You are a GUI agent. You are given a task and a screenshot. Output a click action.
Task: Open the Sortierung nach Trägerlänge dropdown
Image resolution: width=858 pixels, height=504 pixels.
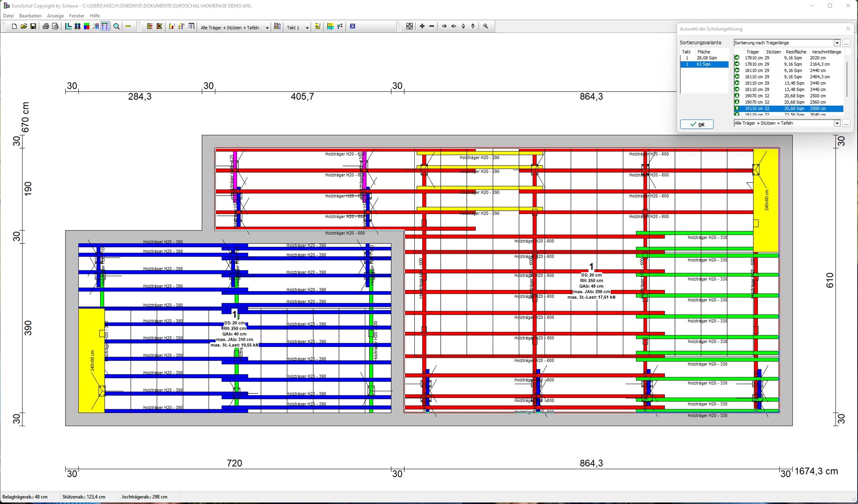837,43
